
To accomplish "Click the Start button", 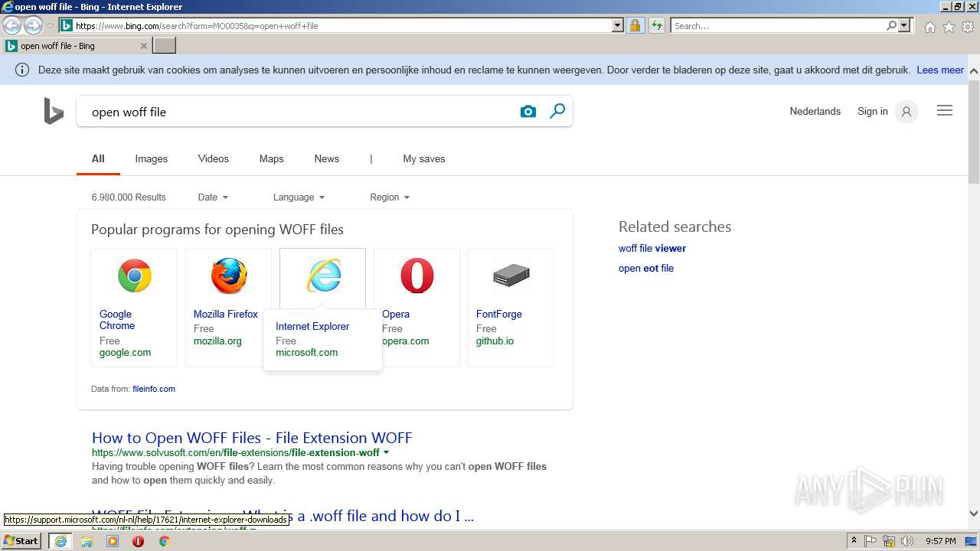I will click(21, 541).
